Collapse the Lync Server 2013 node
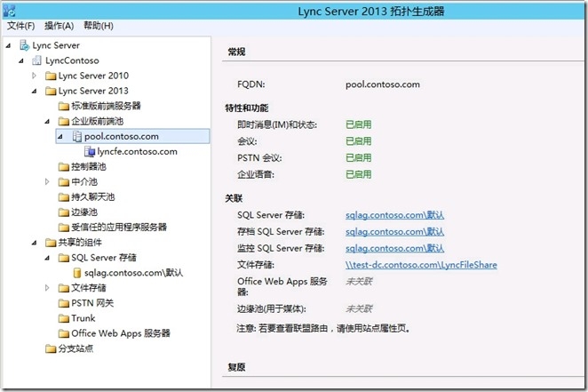Viewport: 588px width, 392px height. coord(35,92)
